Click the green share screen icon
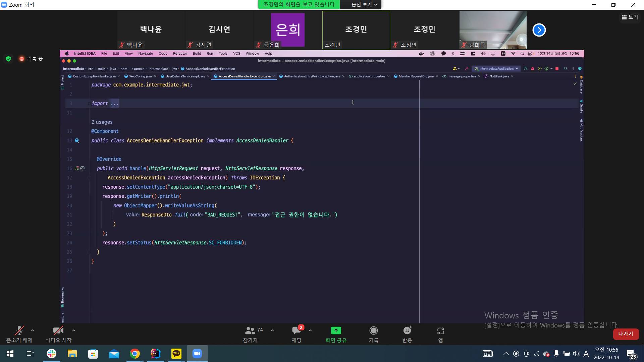The width and height of the screenshot is (644, 362). click(x=336, y=331)
